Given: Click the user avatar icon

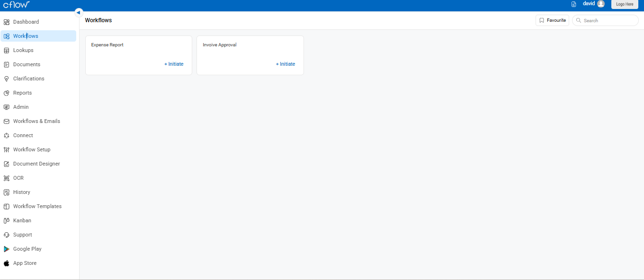Looking at the screenshot, I should tap(601, 4).
